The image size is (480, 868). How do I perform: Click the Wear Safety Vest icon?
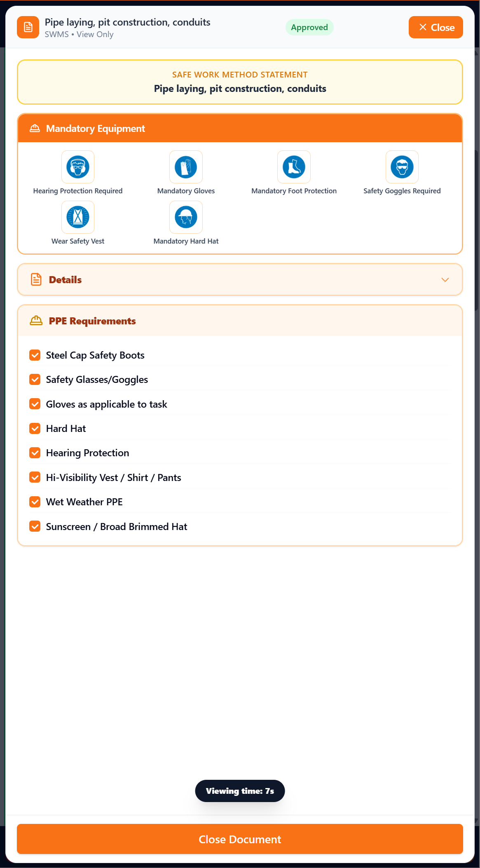click(x=78, y=217)
